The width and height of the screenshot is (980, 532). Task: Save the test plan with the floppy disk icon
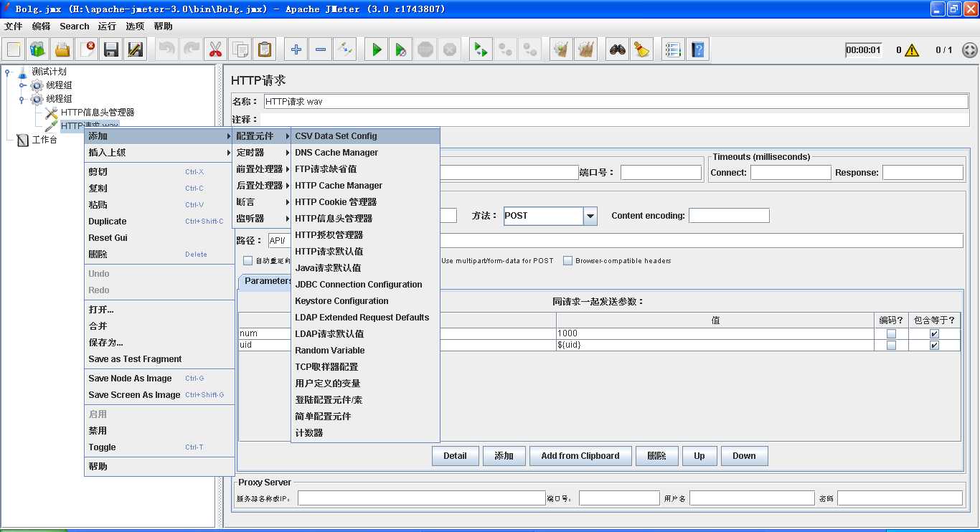point(111,49)
